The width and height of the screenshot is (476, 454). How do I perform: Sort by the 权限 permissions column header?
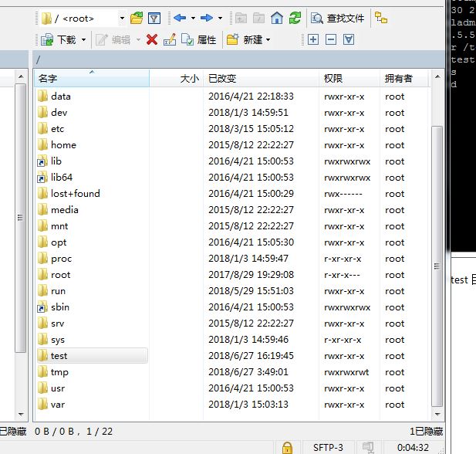tap(349, 78)
